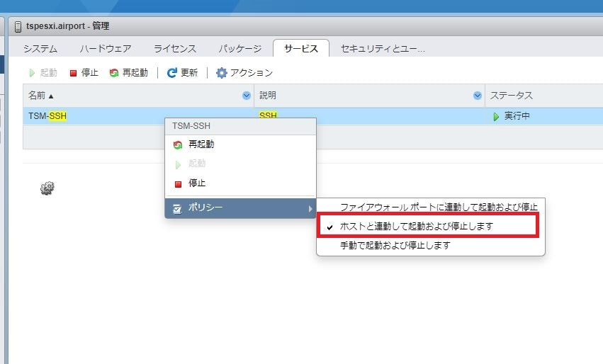Click the disabled 起動 context menu entry
Viewport: 603px width, 364px height.
coord(240,164)
